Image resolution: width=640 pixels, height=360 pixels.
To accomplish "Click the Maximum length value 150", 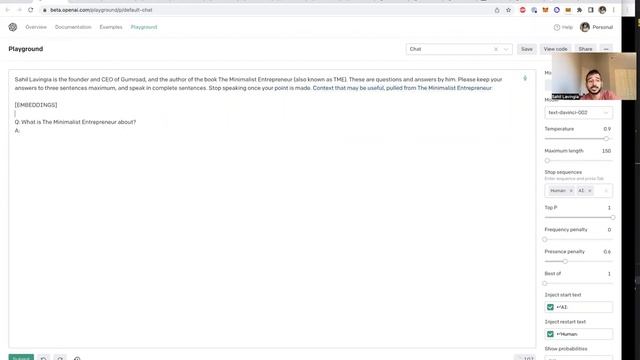I will 606,151.
